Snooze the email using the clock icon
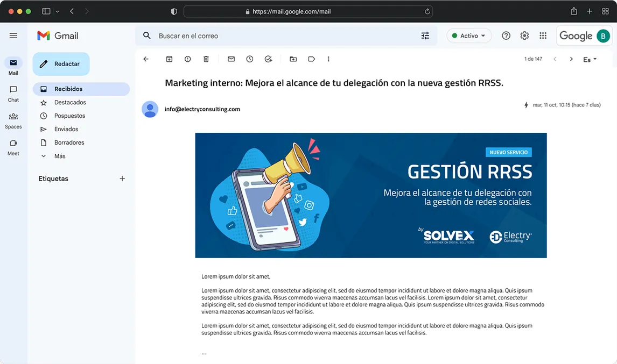This screenshot has height=364, width=617. pyautogui.click(x=250, y=59)
